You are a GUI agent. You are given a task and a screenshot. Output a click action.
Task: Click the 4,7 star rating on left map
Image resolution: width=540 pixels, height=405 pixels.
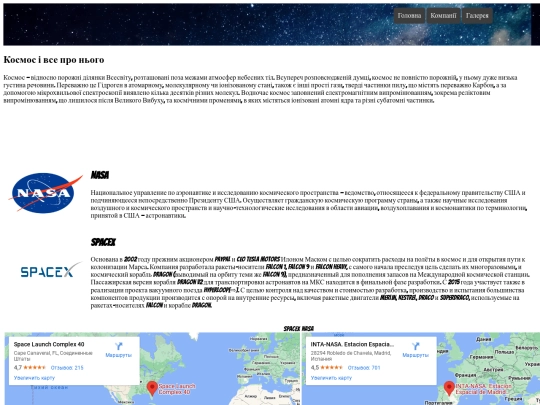pyautogui.click(x=30, y=367)
